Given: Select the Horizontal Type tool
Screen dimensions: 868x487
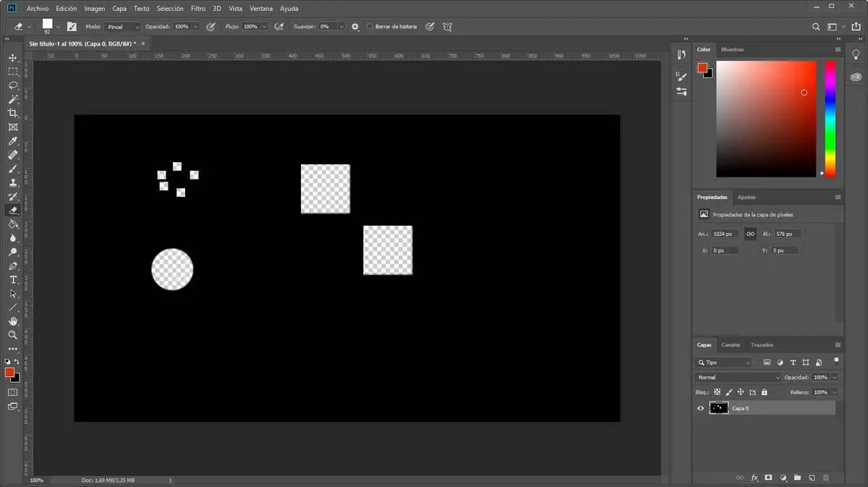Looking at the screenshot, I should coord(12,279).
